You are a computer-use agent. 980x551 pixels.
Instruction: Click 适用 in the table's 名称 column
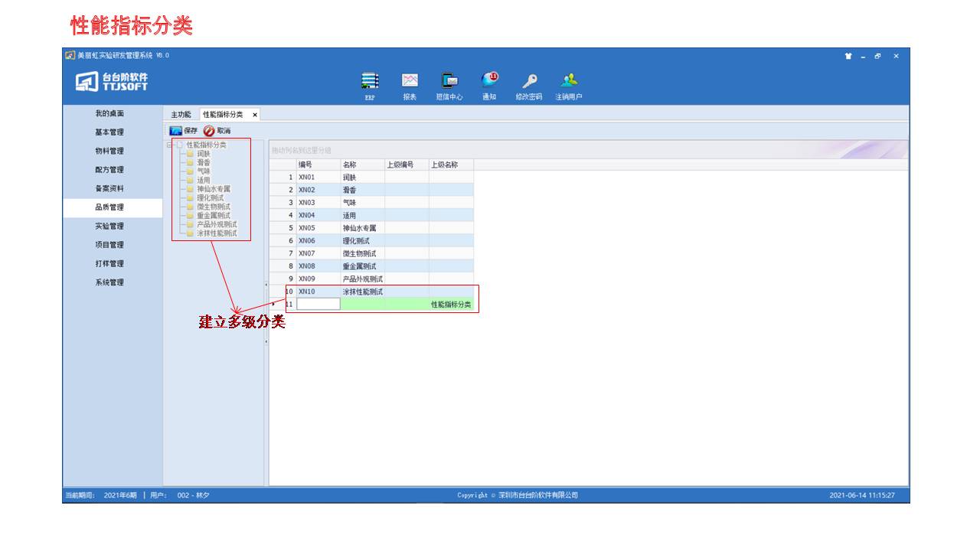point(363,215)
